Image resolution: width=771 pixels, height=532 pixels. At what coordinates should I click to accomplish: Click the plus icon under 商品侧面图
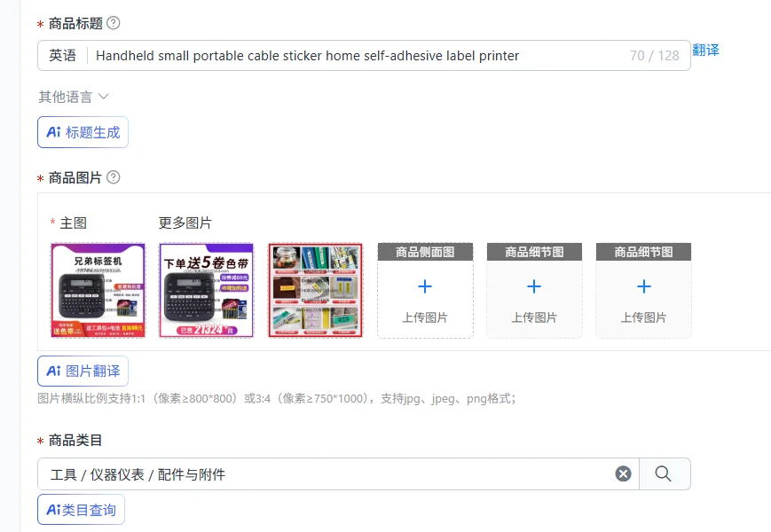pos(425,286)
